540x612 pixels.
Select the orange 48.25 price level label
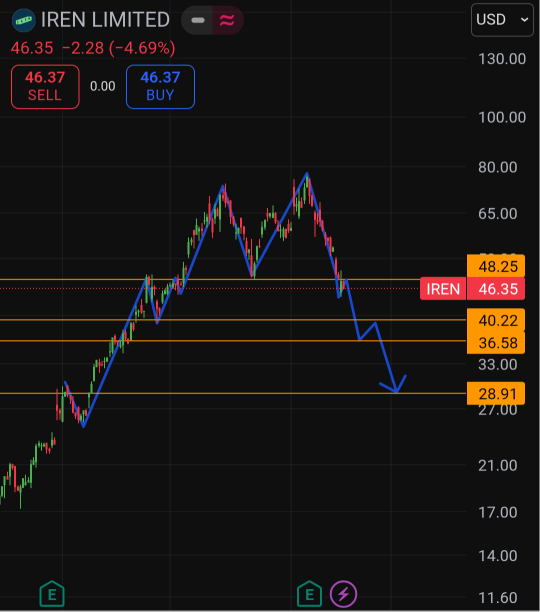496,266
